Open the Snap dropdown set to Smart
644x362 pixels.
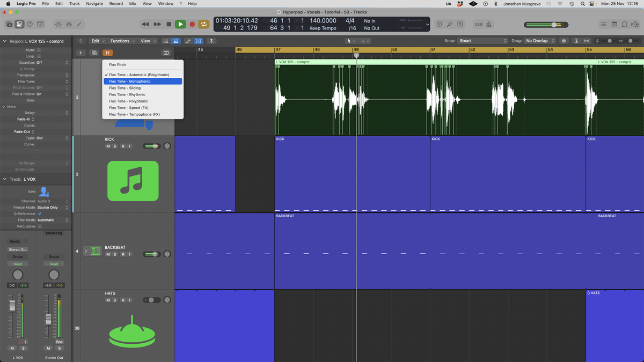pyautogui.click(x=482, y=41)
